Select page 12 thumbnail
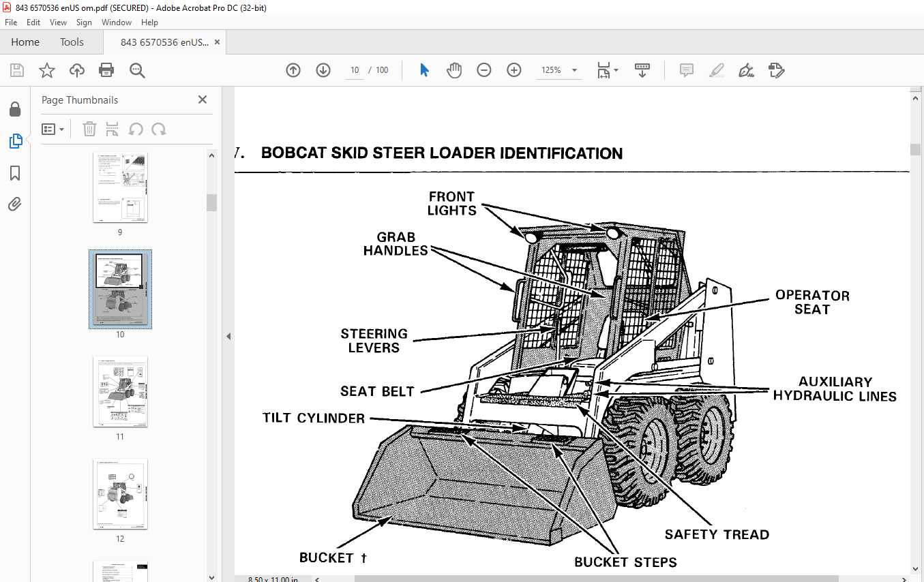 (120, 494)
